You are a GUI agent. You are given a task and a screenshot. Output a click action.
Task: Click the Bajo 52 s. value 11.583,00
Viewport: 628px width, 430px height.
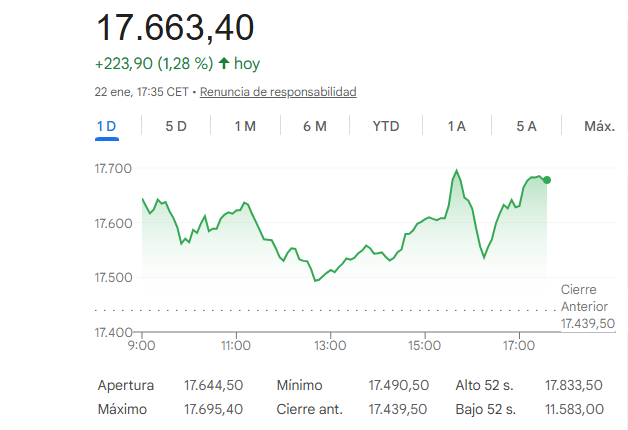[x=573, y=409]
